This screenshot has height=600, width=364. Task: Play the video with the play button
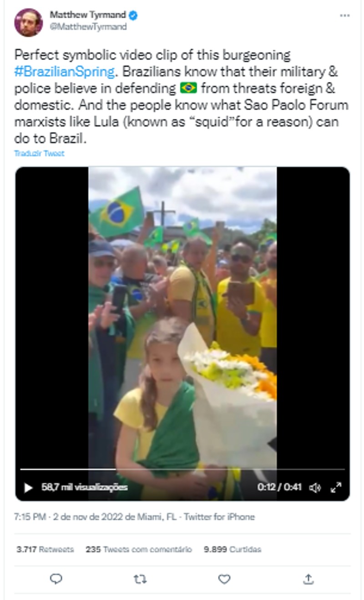(x=28, y=488)
